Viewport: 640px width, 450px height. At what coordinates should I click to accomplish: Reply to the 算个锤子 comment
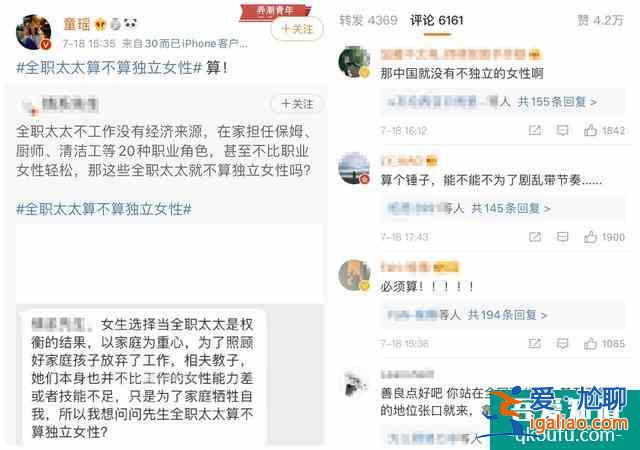point(562,237)
